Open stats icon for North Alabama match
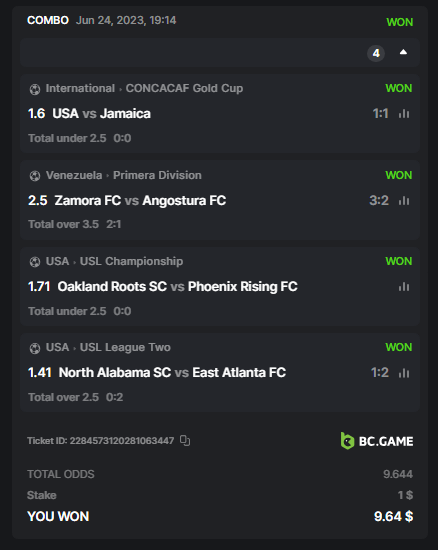438x550 pixels. pos(404,373)
